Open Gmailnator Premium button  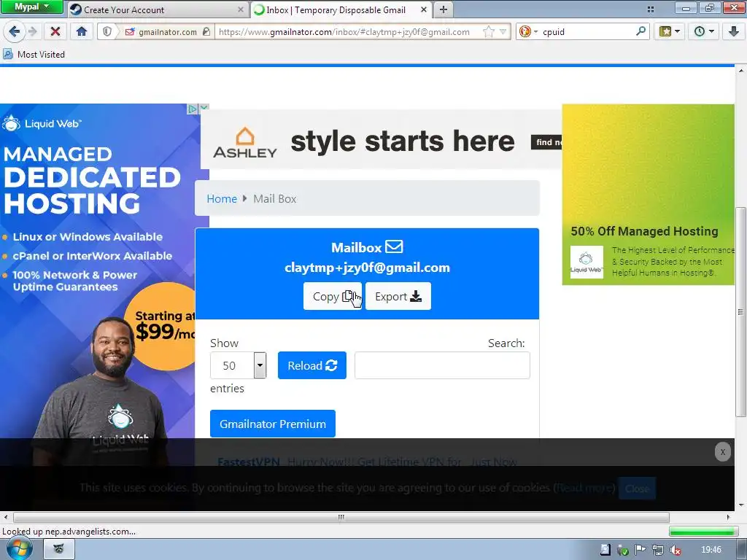(273, 424)
